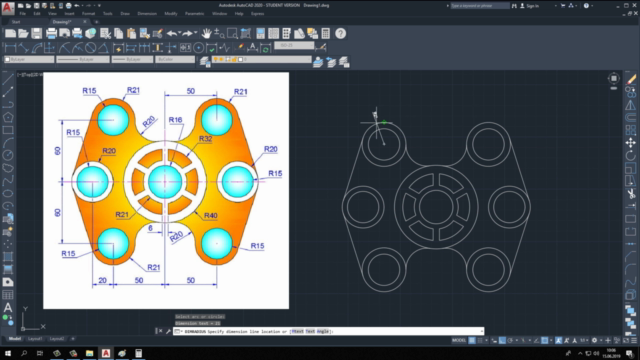Screen dimensions: 640x360
Task: Toggle object snap tracking in status bar
Action: [x=536, y=340]
